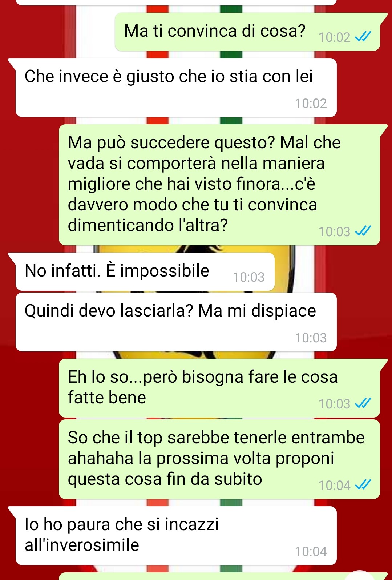
Task: Tap the 10:03 timestamp on 'Ma mi dispiace' message
Action: [311, 338]
